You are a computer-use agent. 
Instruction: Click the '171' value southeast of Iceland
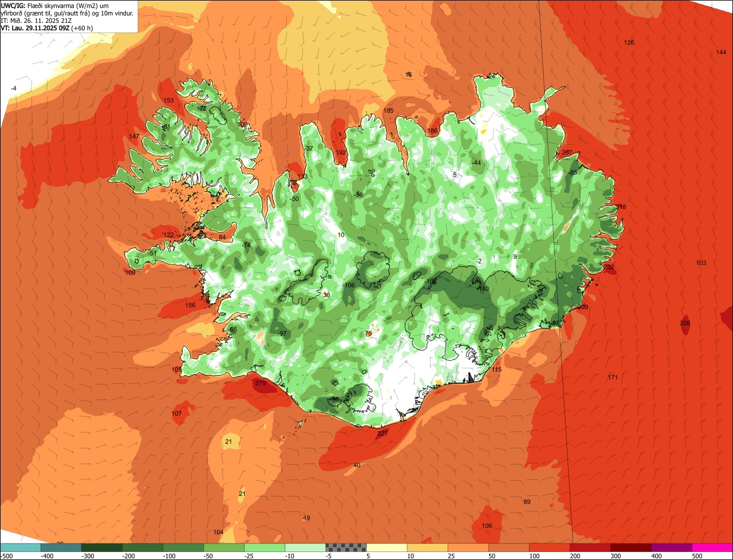(x=613, y=377)
